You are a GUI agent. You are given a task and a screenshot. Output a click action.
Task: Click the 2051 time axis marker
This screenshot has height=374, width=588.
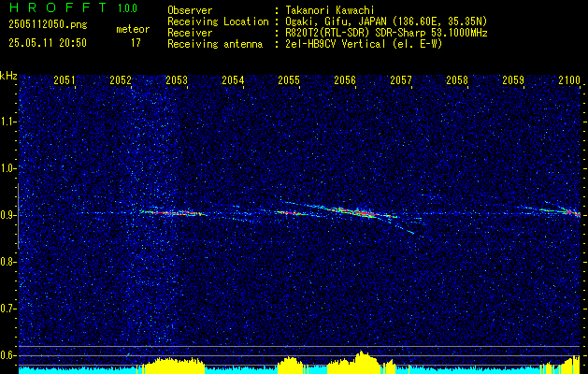(x=65, y=80)
